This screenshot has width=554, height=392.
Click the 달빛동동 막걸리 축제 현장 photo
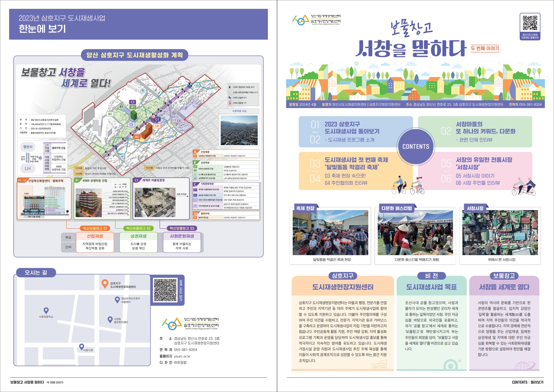tap(330, 233)
